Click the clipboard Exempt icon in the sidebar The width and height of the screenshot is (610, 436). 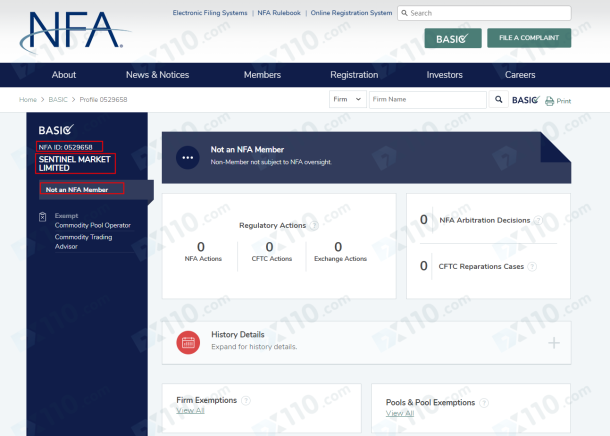point(43,217)
